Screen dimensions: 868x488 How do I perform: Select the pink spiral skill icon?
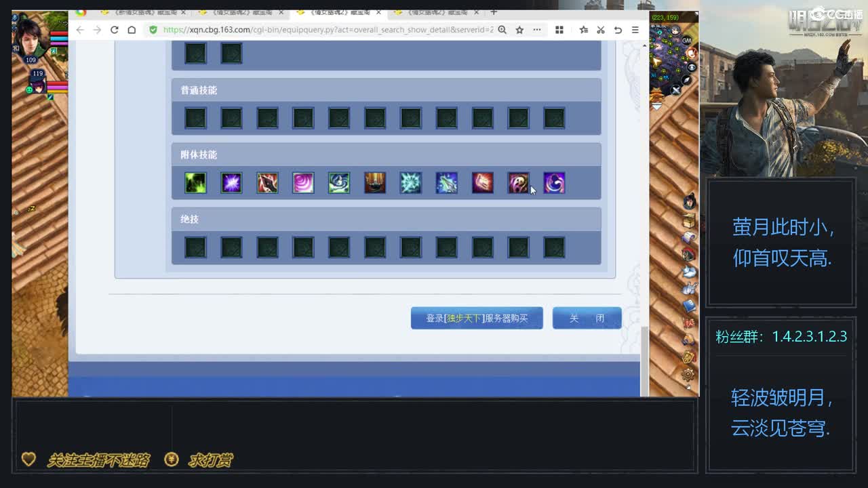pos(303,183)
